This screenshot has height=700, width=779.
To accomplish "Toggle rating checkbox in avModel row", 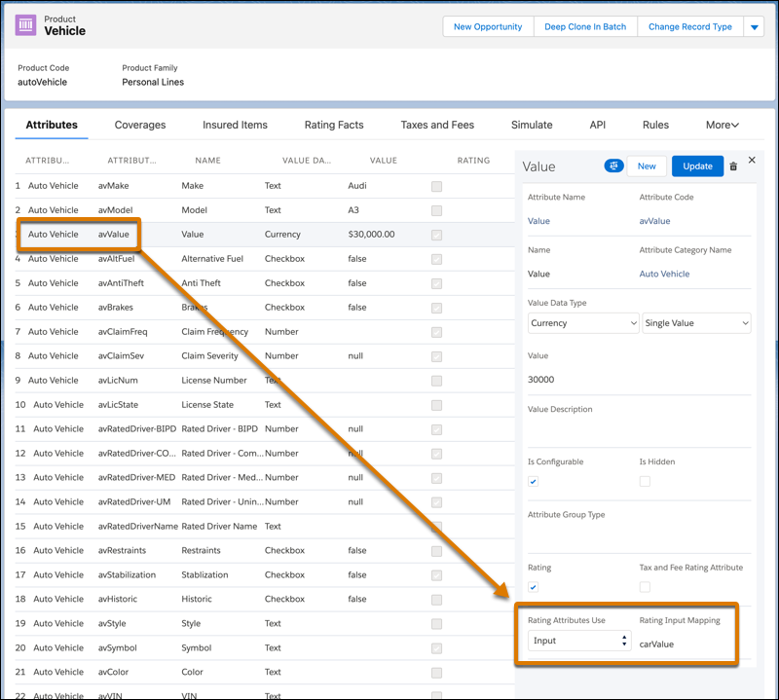I will [436, 210].
